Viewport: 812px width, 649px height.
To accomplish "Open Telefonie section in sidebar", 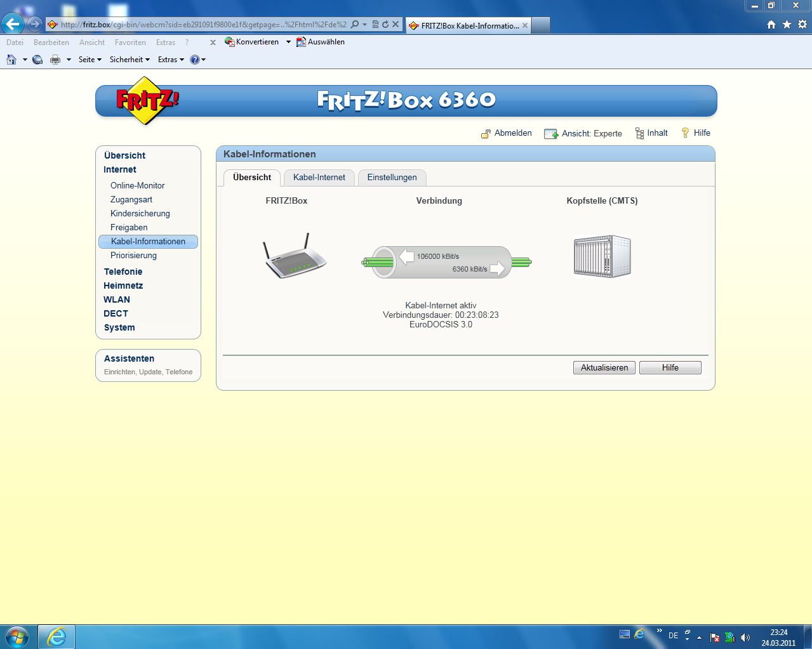I will 123,272.
